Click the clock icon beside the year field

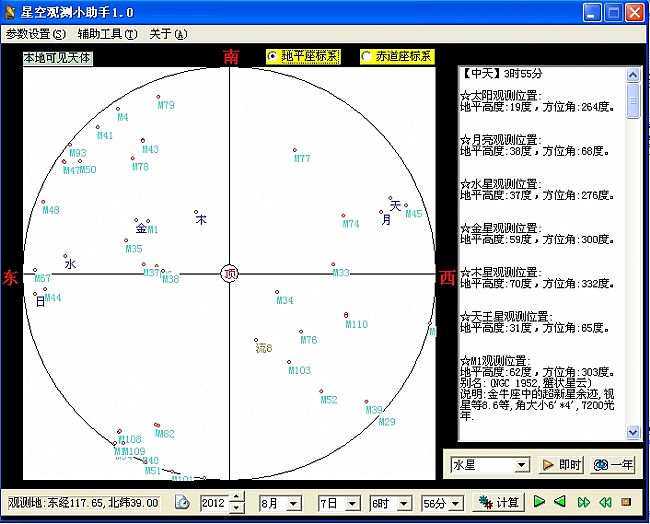[x=183, y=502]
